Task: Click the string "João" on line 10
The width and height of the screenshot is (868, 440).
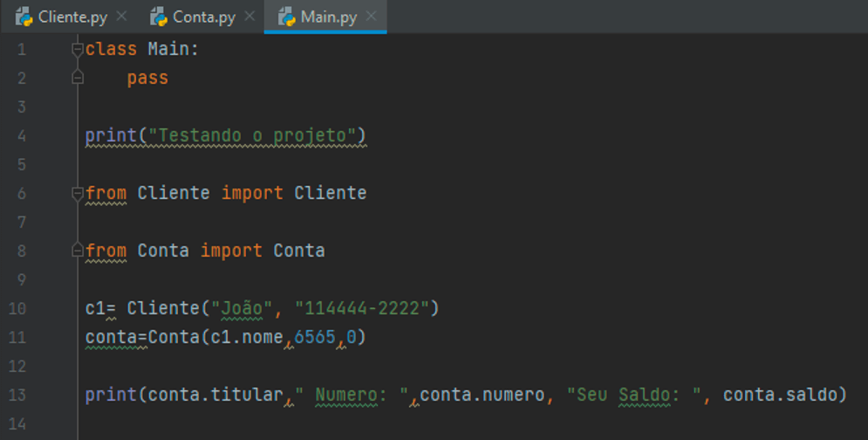Action: (x=242, y=307)
